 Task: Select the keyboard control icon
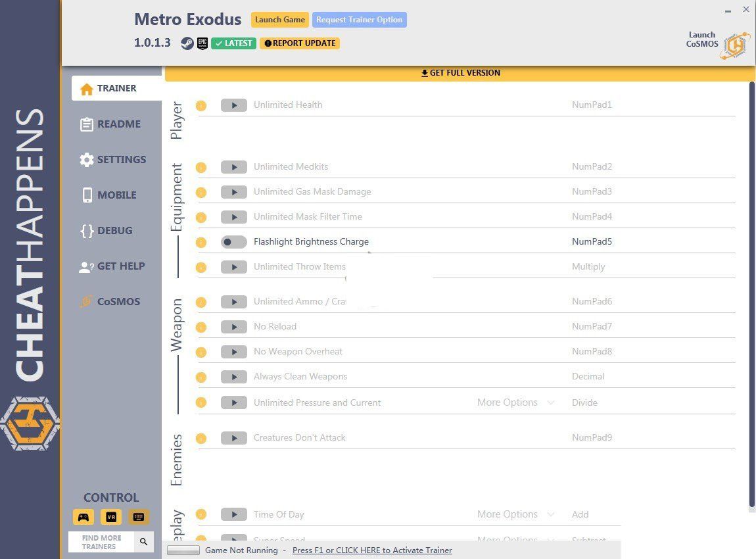point(138,517)
